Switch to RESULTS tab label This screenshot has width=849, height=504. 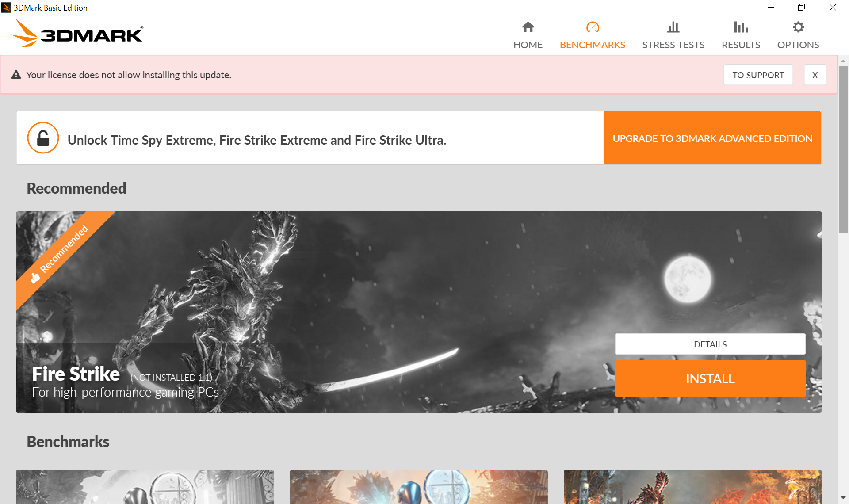point(741,45)
